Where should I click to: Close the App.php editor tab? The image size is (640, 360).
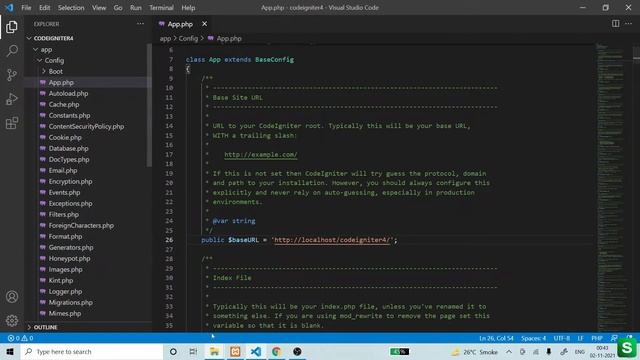[204, 24]
